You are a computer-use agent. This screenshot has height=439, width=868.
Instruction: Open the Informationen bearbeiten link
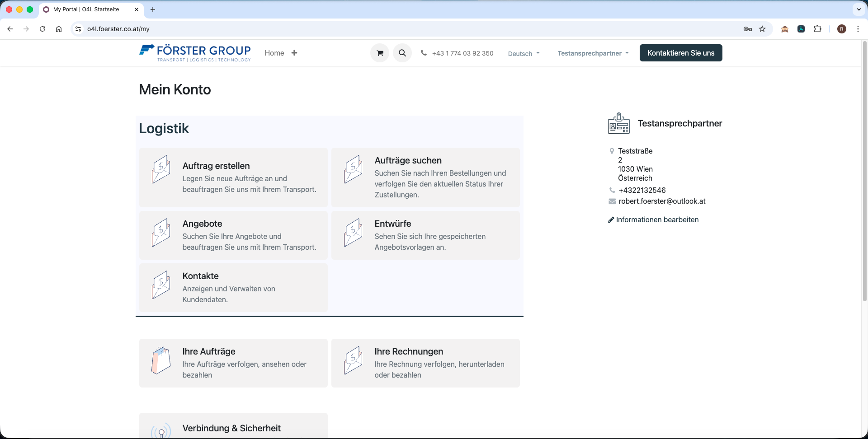click(657, 219)
